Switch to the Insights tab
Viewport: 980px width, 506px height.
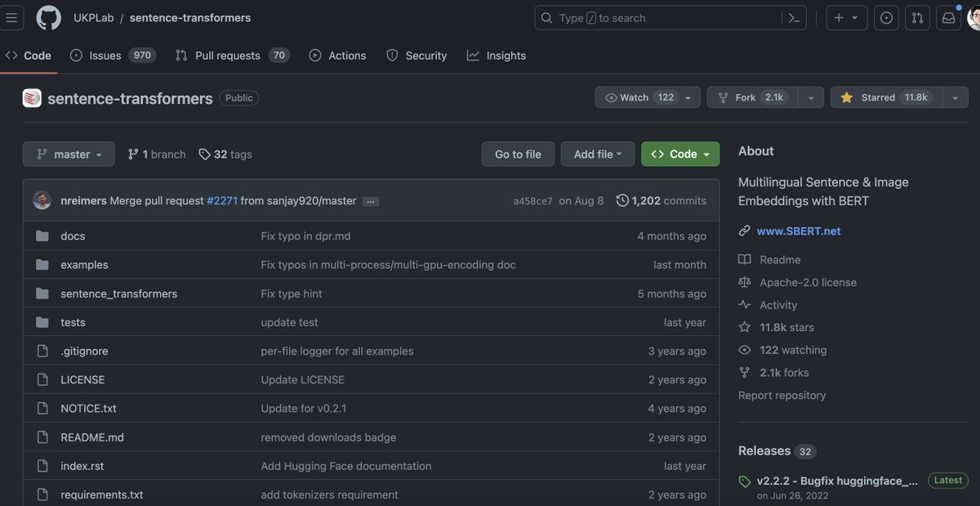pos(497,56)
